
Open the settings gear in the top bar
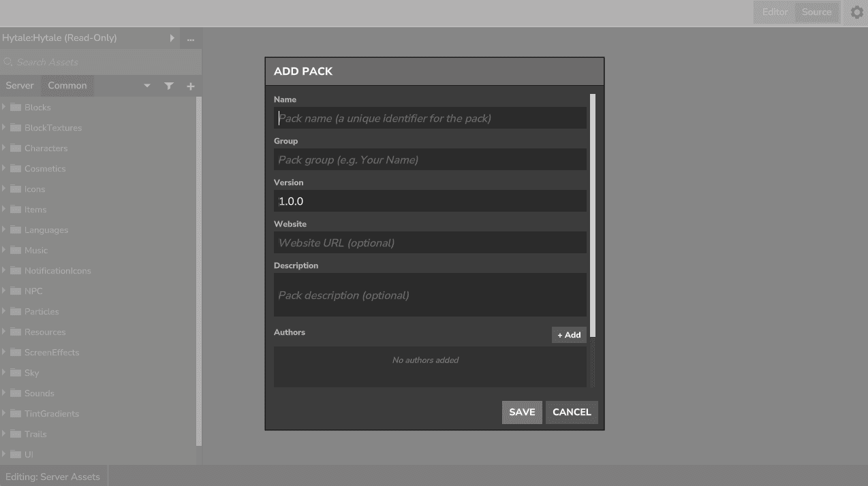pyautogui.click(x=856, y=12)
